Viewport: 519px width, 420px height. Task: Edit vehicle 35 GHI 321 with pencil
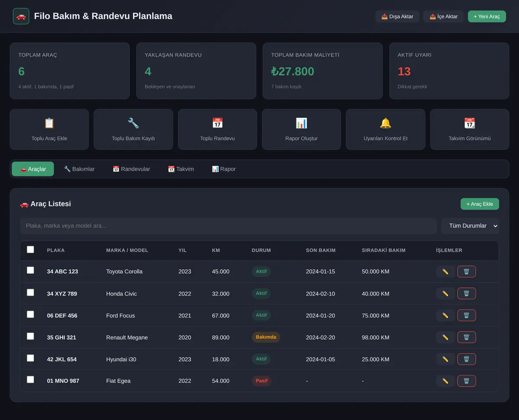point(445,337)
